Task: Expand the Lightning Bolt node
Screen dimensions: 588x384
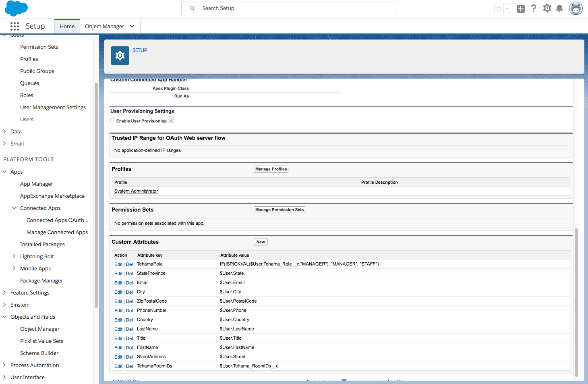Action: click(x=14, y=256)
